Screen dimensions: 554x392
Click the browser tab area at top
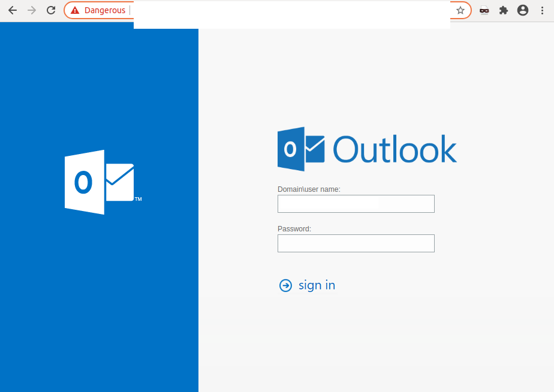pyautogui.click(x=291, y=15)
